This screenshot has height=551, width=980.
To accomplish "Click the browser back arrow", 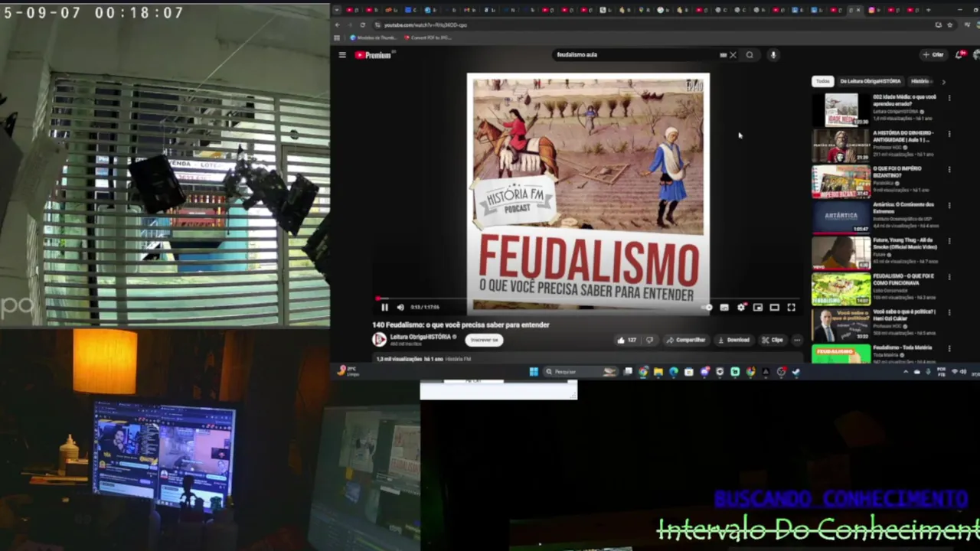I will click(338, 24).
